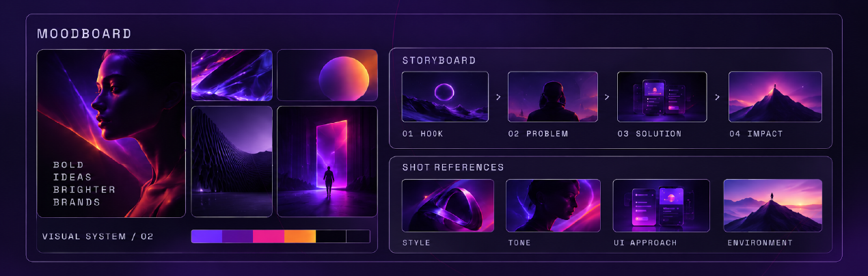Open the 01 Hook storyboard frame

(x=445, y=97)
